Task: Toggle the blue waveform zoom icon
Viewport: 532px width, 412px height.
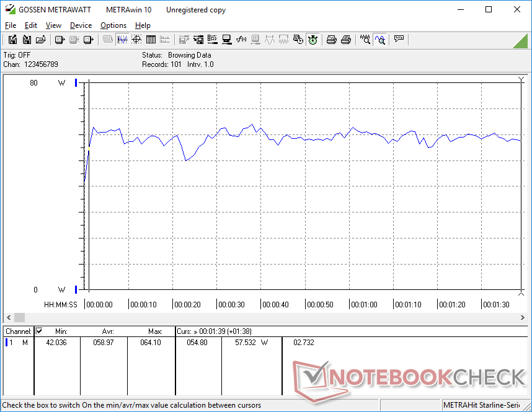Action: coord(379,40)
